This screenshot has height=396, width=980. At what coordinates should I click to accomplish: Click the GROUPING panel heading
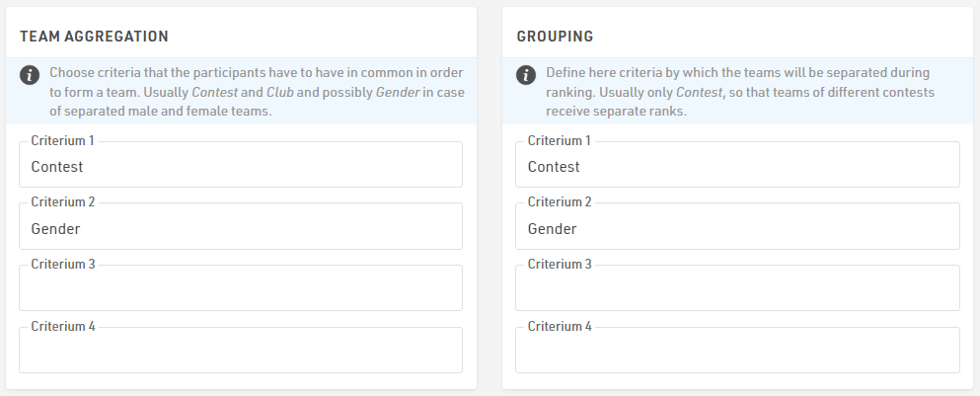point(555,37)
